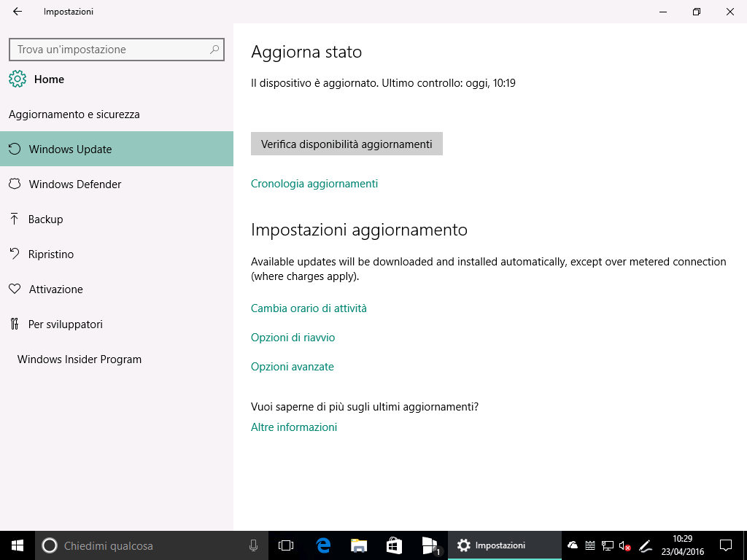This screenshot has height=560, width=747.
Task: Click the Impostazioni taskbar button
Action: pyautogui.click(x=505, y=545)
